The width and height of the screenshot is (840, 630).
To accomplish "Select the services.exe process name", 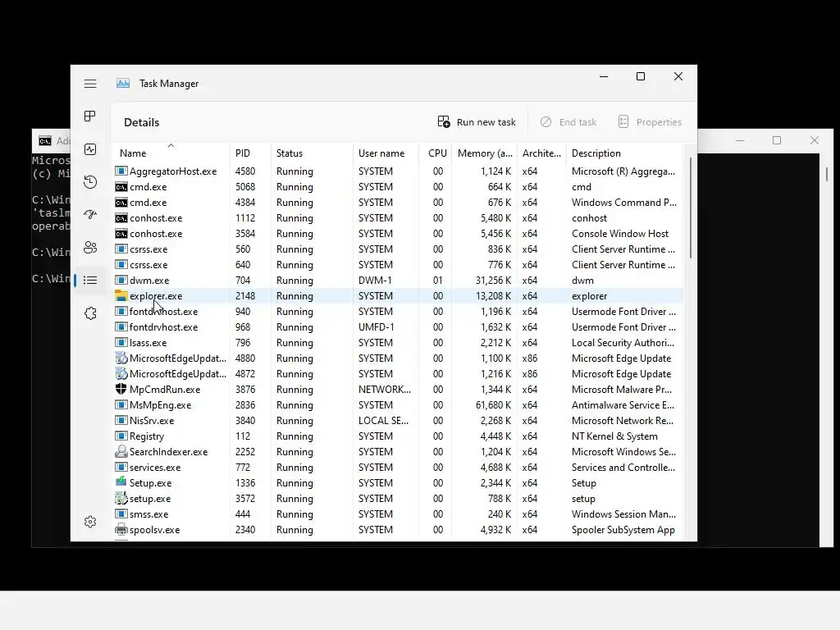I will pos(155,467).
